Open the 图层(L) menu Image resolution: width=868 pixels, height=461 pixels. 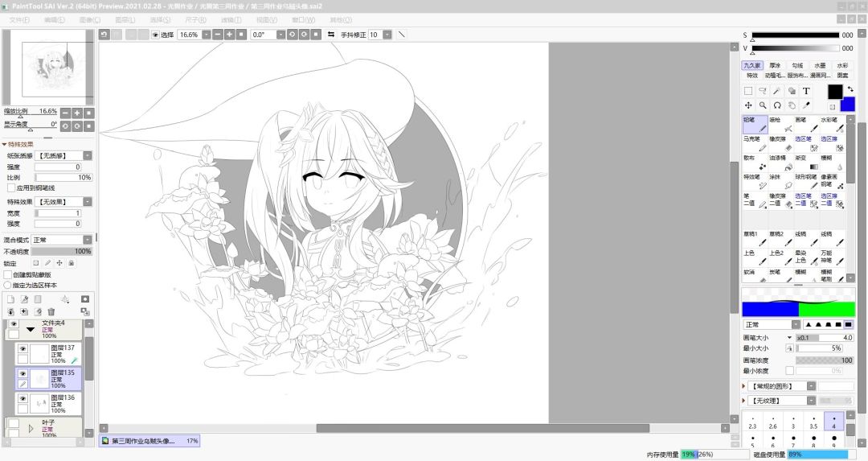point(125,19)
